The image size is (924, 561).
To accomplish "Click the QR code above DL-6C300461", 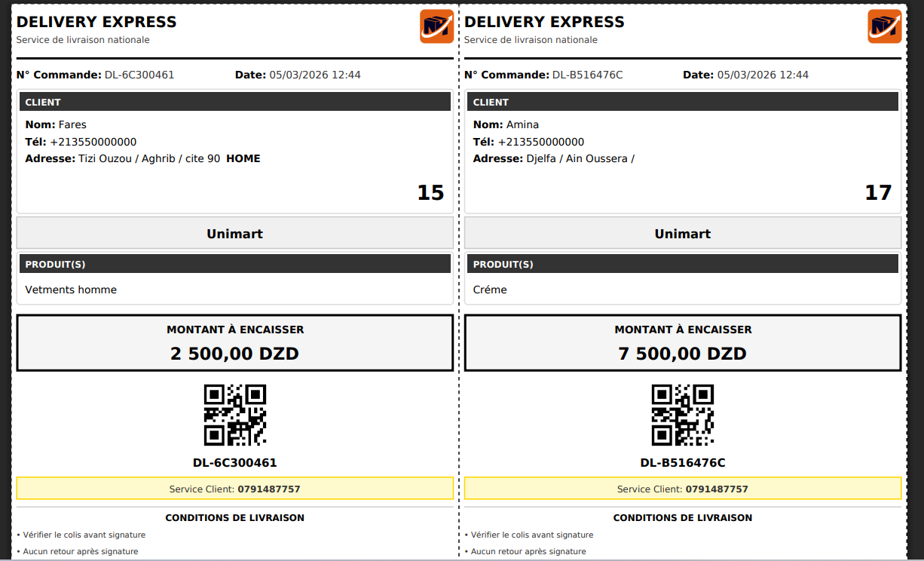I will tap(235, 415).
